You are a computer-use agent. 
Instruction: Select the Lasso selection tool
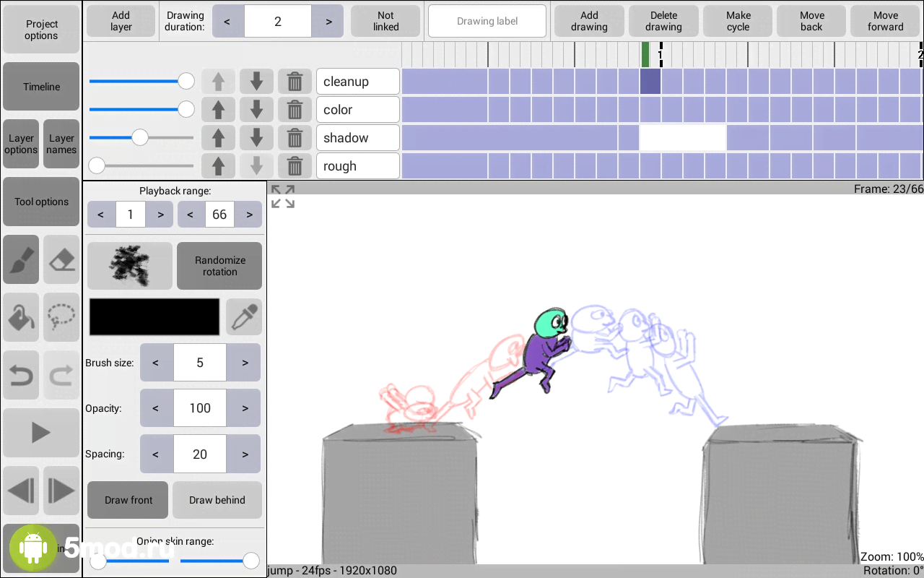pos(61,317)
